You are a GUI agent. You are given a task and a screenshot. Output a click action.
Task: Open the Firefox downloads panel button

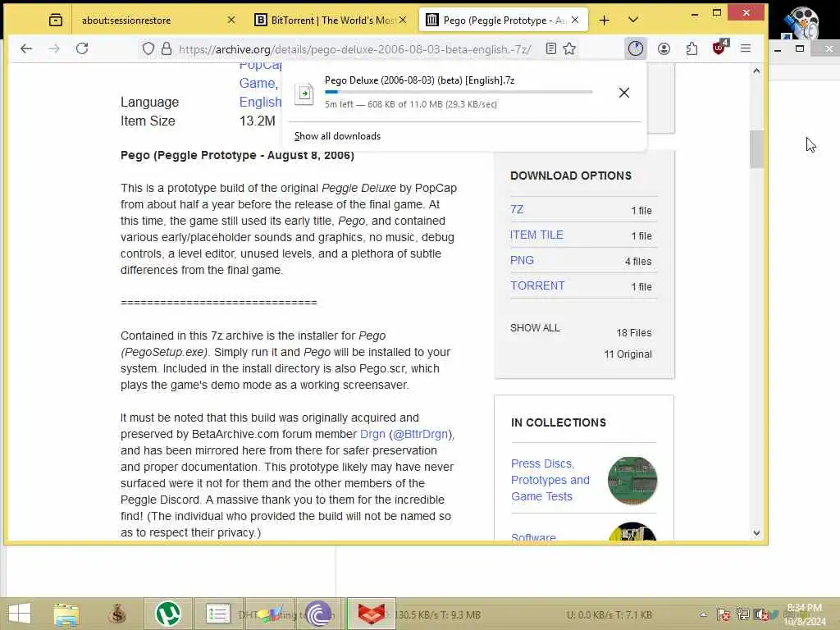pyautogui.click(x=636, y=48)
